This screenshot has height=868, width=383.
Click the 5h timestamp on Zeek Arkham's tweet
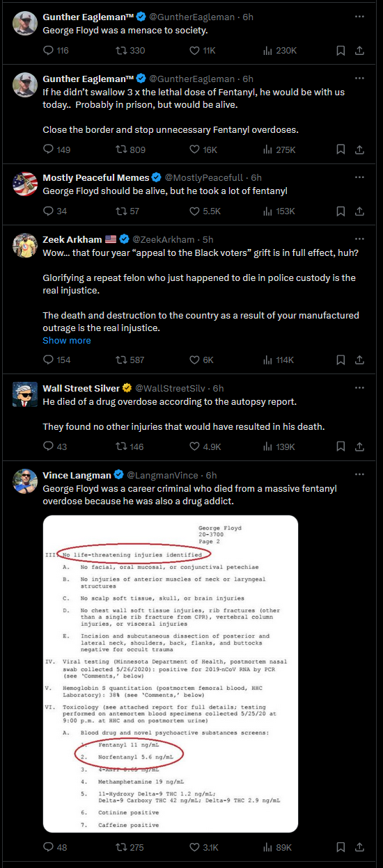tap(208, 239)
